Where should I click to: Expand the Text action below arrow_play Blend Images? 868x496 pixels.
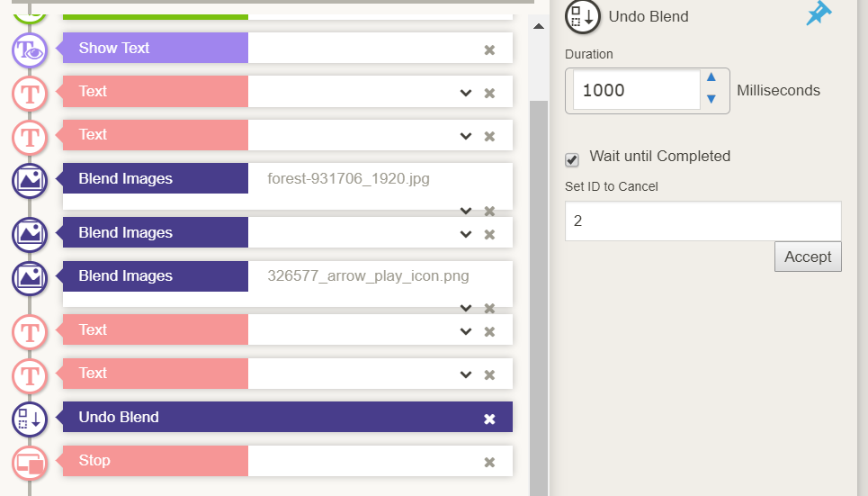466,331
